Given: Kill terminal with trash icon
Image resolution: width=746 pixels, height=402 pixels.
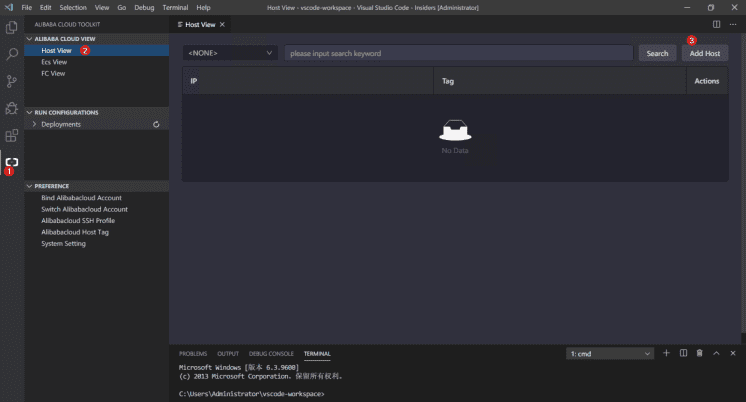Looking at the screenshot, I should coord(699,353).
